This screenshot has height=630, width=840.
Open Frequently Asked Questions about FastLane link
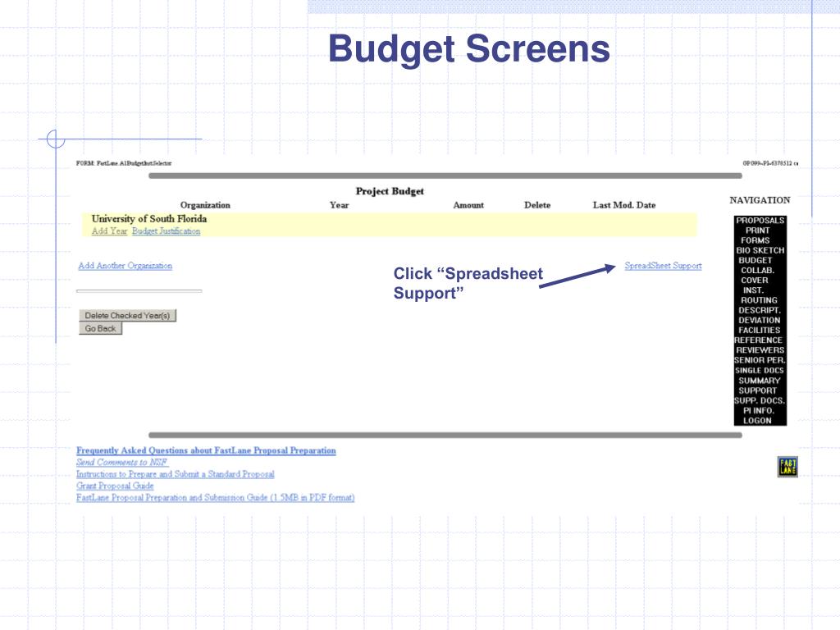point(206,450)
